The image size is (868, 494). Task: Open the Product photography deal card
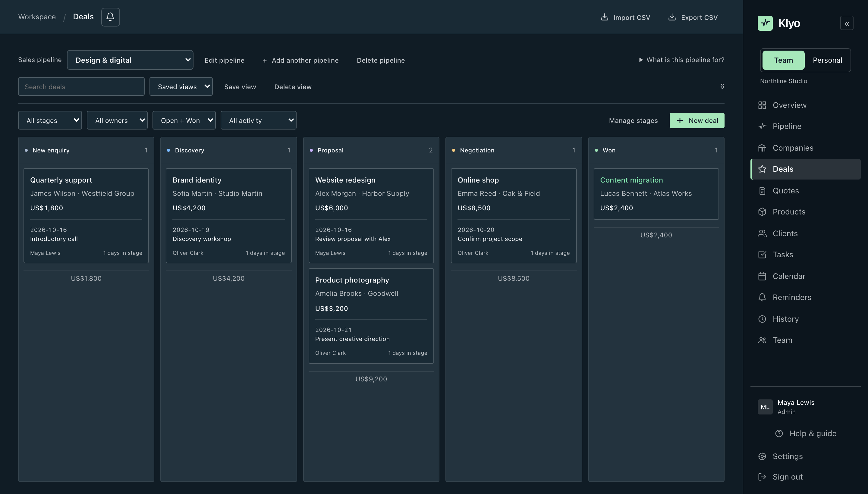(x=371, y=316)
